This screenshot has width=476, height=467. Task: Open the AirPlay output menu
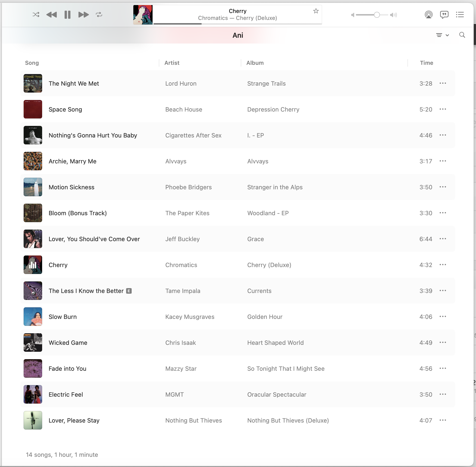tap(428, 15)
